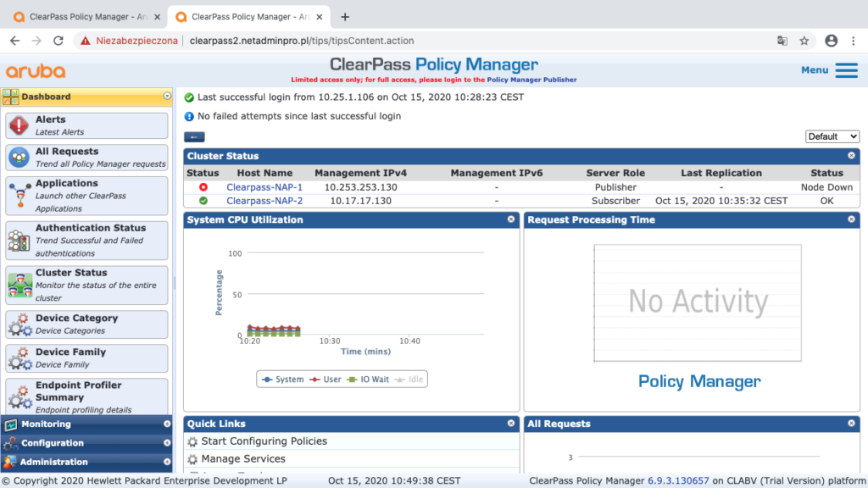Screen dimensions: 868x488
Task: Open the hamburger Menu icon
Action: tap(847, 70)
